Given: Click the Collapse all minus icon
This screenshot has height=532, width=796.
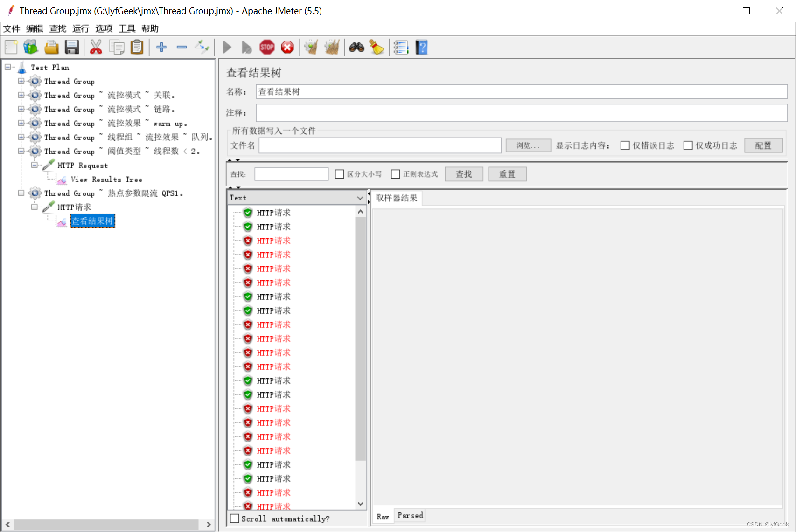Looking at the screenshot, I should point(182,47).
